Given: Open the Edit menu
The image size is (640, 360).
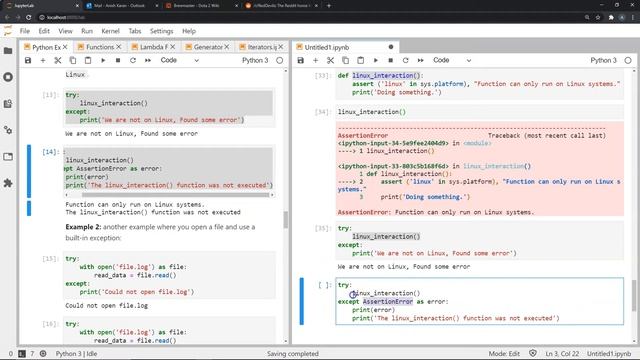Looking at the screenshot, I should point(44,31).
